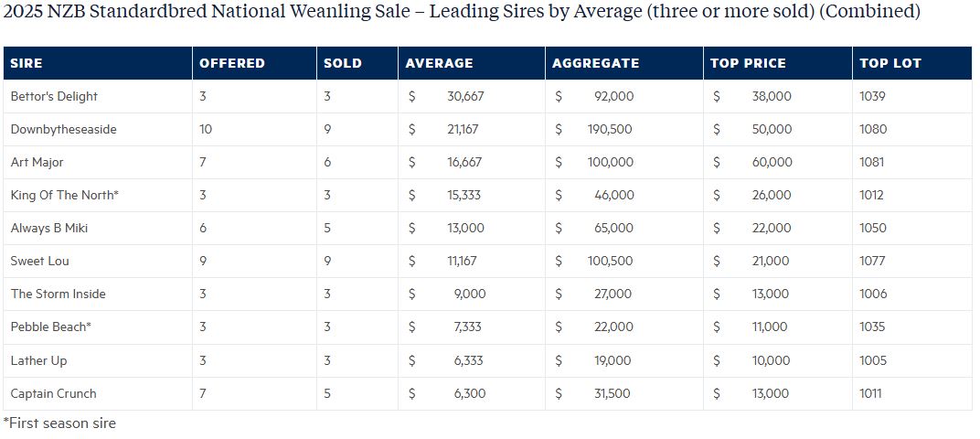Click the Downbytheseaside row name
This screenshot has width=980, height=439.
pyautogui.click(x=63, y=129)
